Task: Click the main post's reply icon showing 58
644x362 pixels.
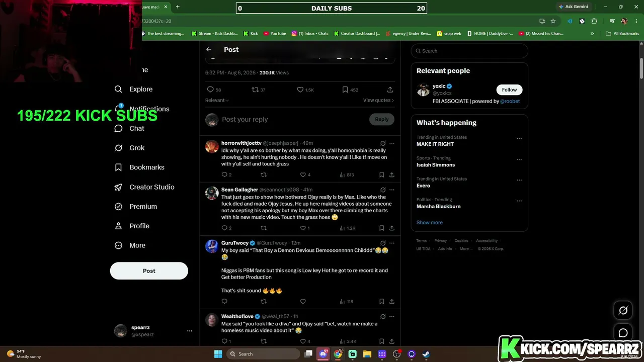Action: [210, 89]
